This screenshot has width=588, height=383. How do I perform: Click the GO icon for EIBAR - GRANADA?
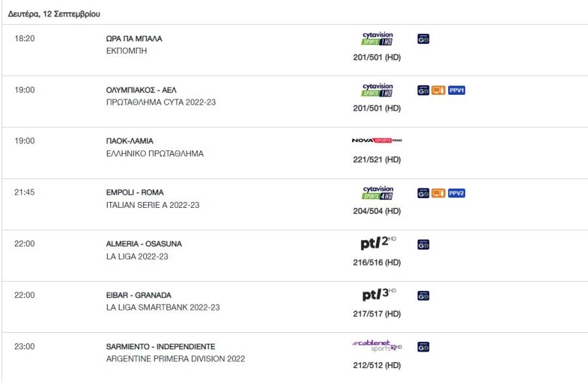coord(423,295)
